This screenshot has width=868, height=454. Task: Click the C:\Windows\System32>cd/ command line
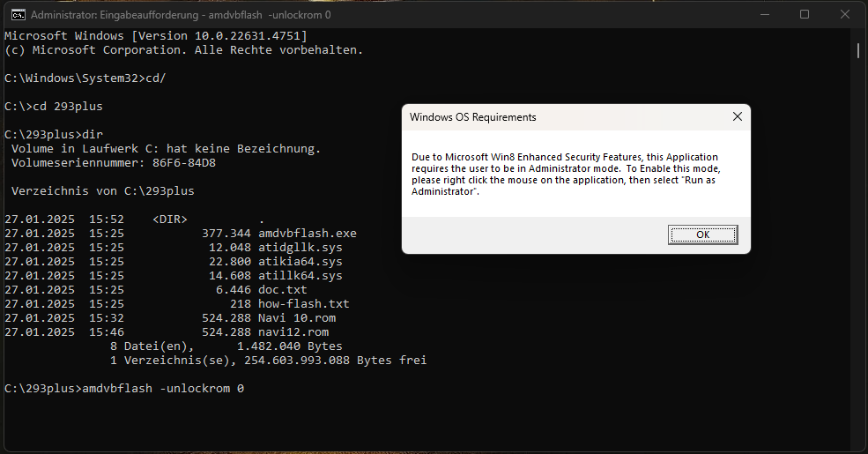point(85,78)
